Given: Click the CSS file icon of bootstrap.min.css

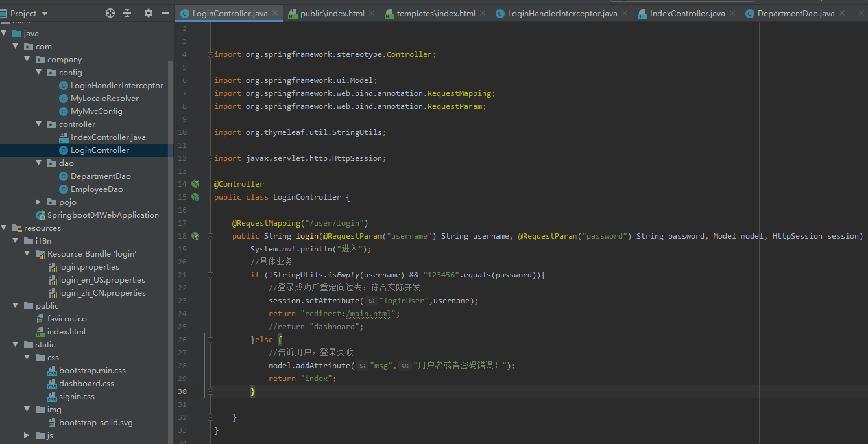Looking at the screenshot, I should pyautogui.click(x=52, y=371).
